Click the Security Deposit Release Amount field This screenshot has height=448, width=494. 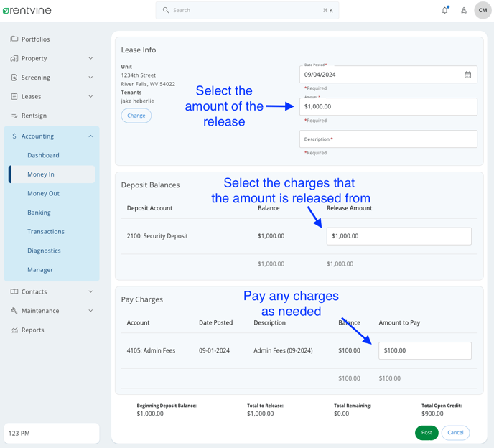[399, 236]
